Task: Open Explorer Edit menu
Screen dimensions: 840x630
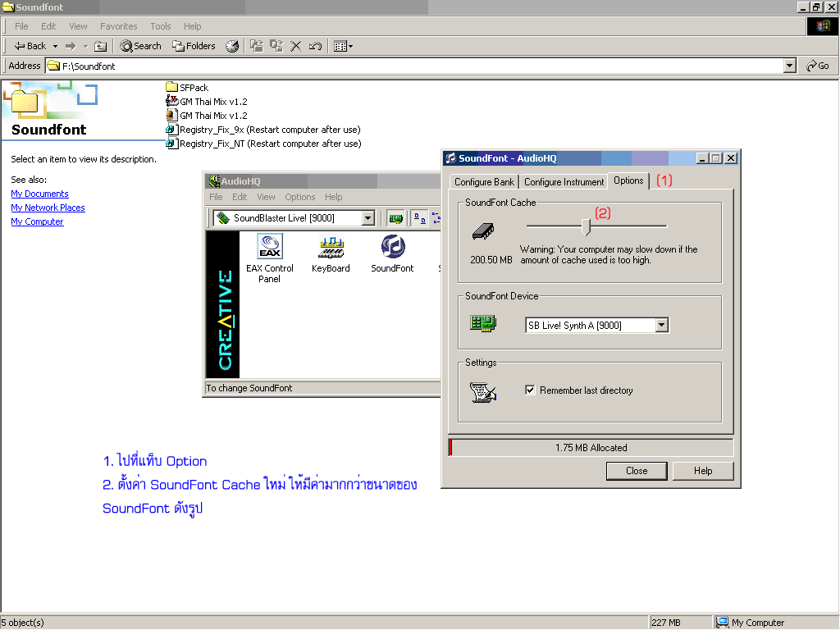Action: click(48, 26)
